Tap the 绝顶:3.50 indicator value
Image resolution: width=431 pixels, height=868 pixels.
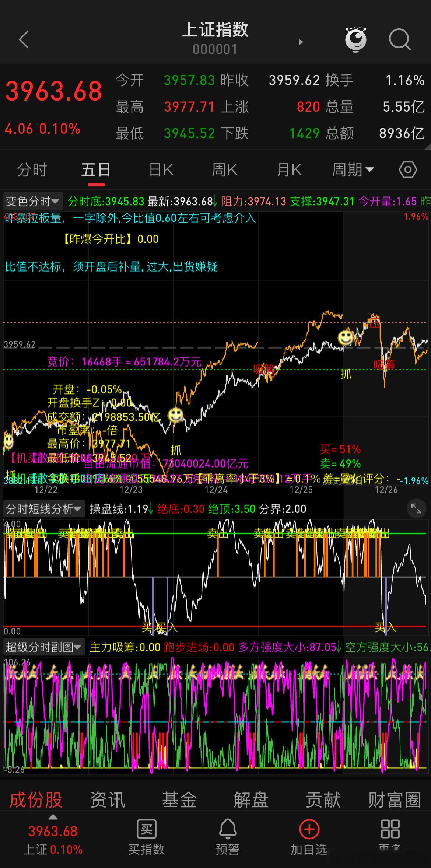[x=232, y=509]
